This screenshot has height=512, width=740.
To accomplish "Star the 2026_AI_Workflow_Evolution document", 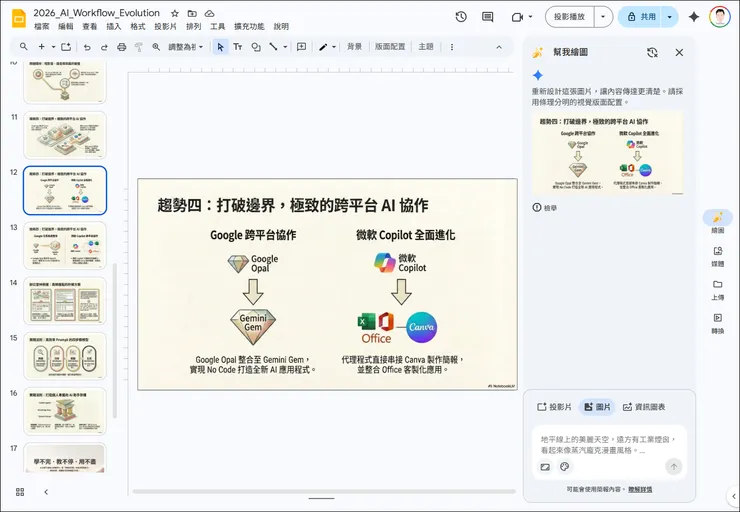I will (175, 13).
